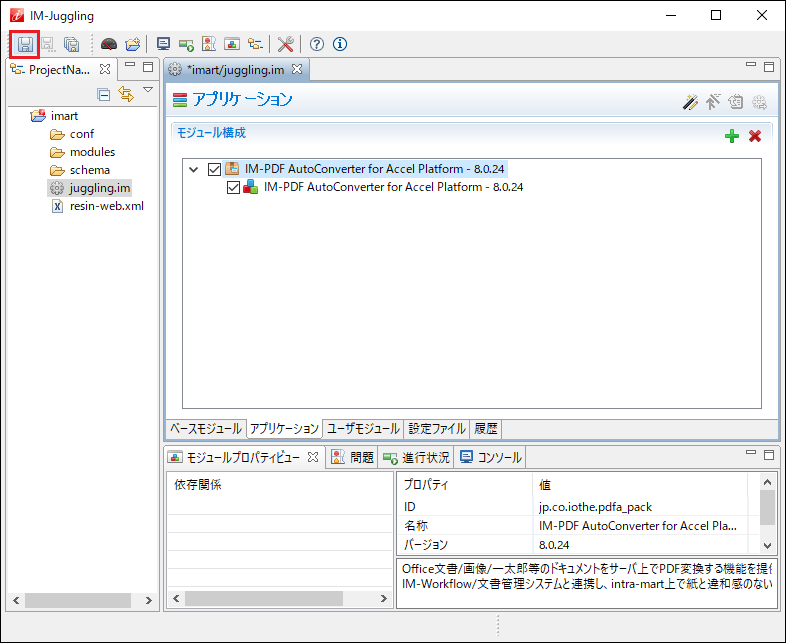Screen dimensions: 786x643
Task: Switch to the ベースモジュール tab
Action: coord(205,428)
